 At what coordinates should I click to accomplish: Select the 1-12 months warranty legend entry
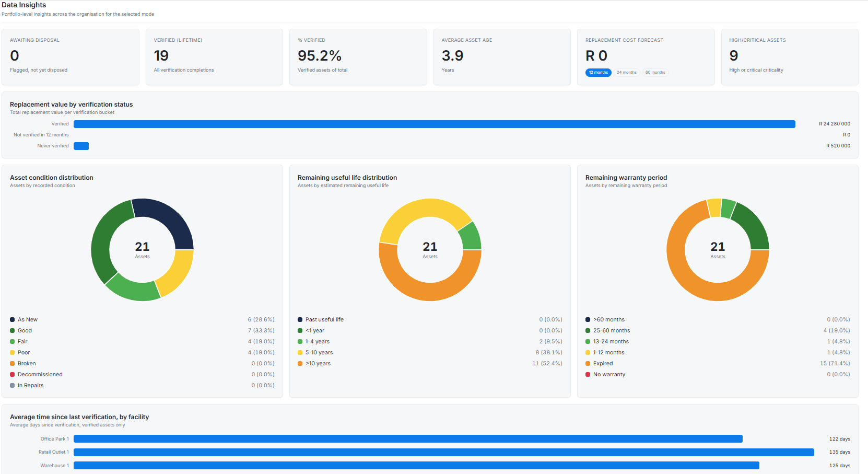[718, 352]
